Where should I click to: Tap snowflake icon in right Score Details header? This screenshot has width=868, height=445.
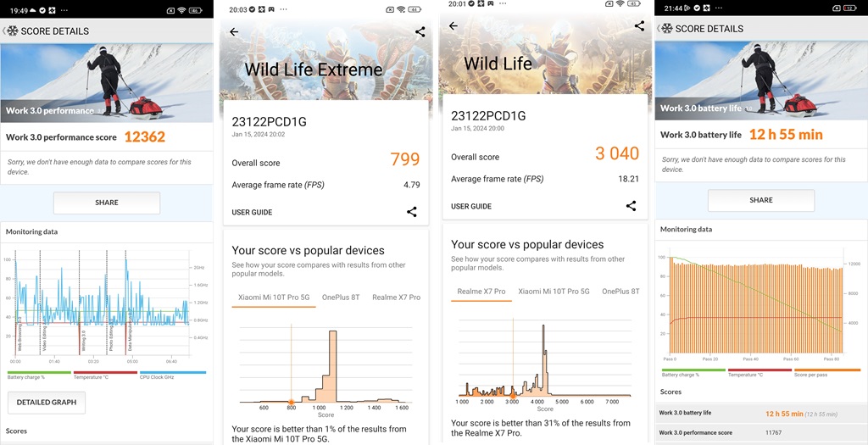pyautogui.click(x=666, y=28)
